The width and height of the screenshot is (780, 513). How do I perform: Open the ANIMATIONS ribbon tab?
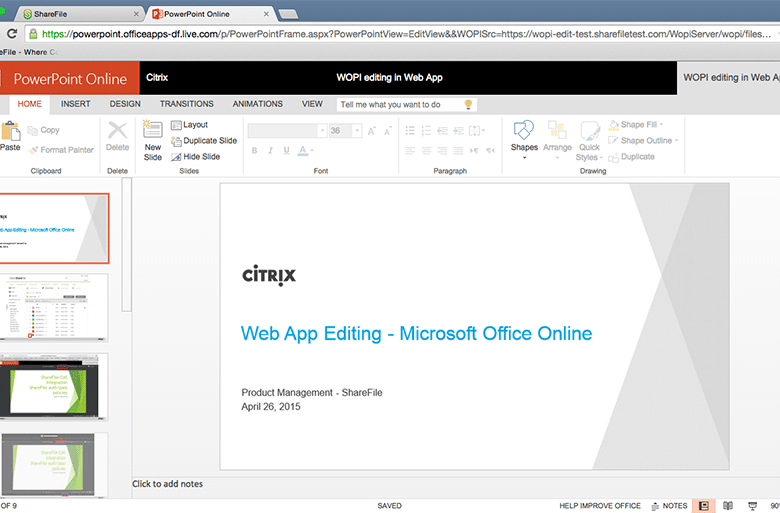tap(258, 104)
